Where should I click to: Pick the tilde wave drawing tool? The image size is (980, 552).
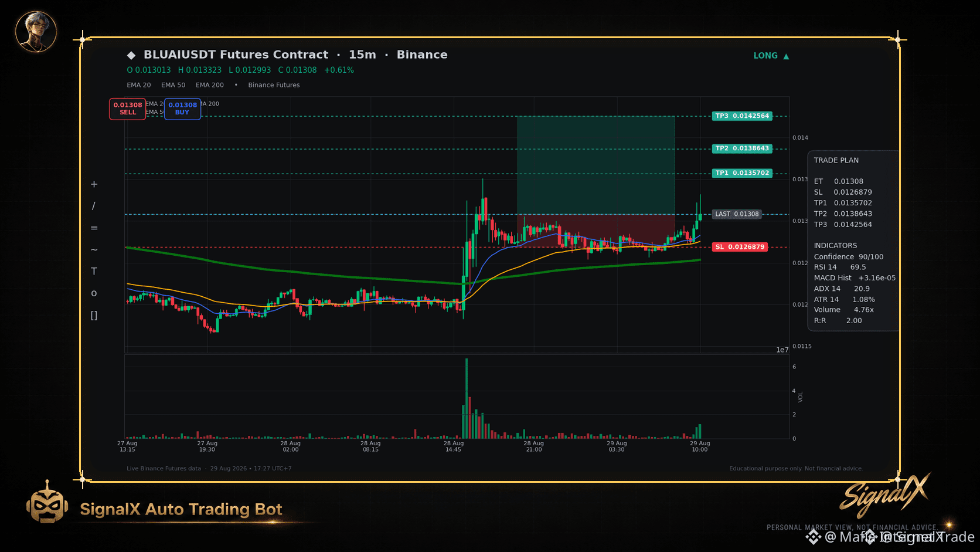94,249
